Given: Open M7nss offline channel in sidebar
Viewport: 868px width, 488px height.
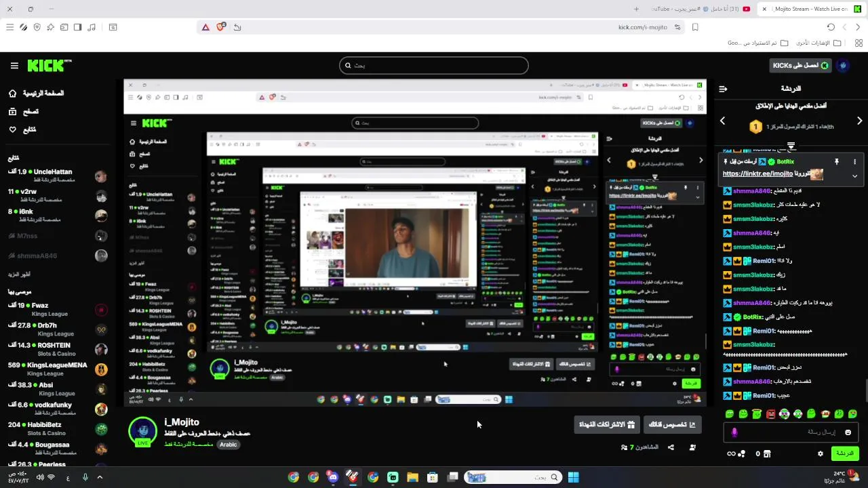Looking at the screenshot, I should (57, 236).
